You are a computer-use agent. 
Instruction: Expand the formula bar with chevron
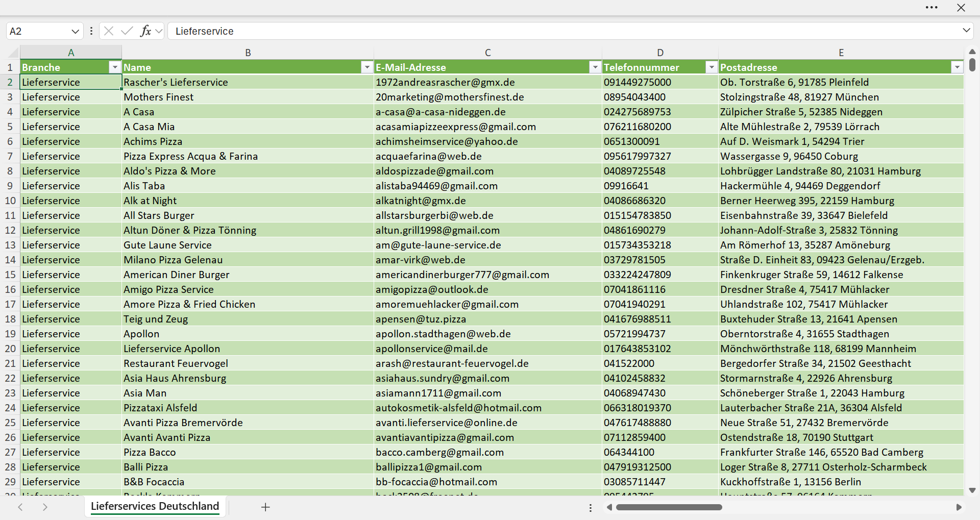[x=966, y=31]
